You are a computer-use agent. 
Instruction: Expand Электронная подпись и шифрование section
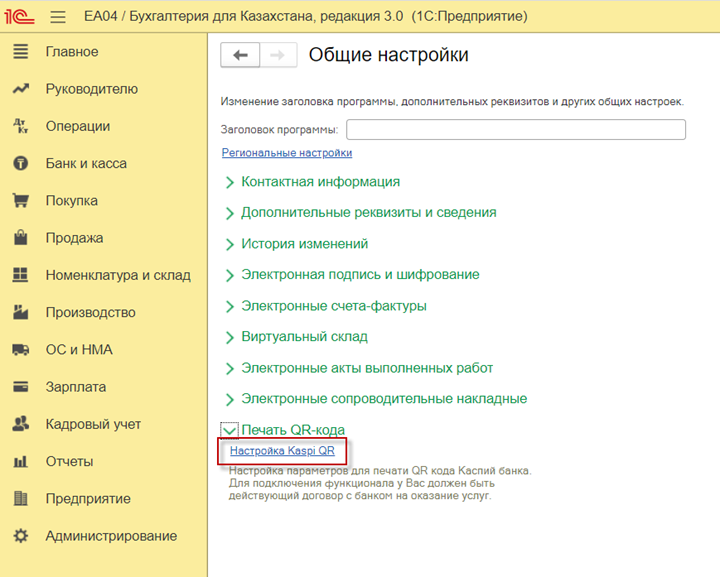pyautogui.click(x=352, y=274)
